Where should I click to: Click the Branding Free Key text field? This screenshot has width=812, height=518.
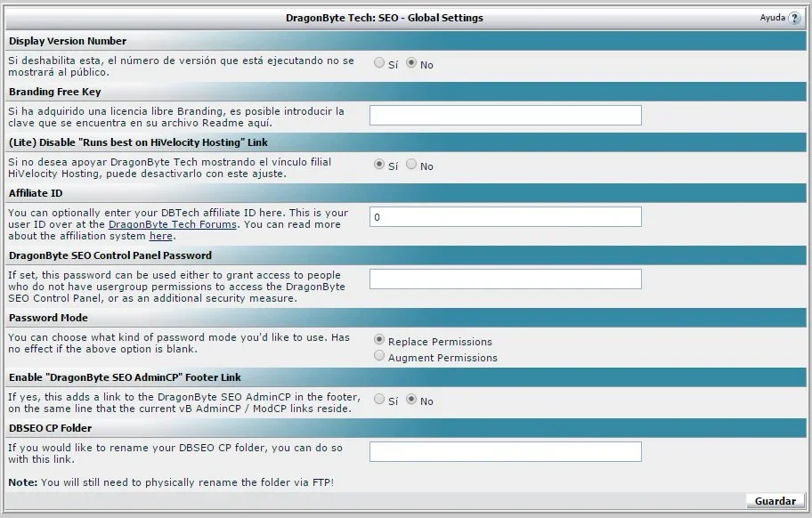506,116
